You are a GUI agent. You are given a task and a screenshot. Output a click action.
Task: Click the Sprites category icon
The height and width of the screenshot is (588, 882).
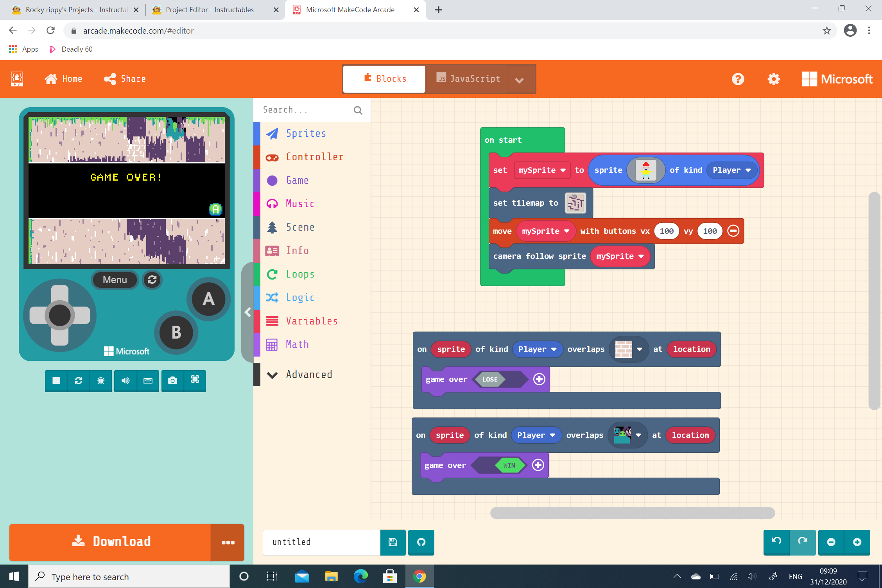(272, 133)
